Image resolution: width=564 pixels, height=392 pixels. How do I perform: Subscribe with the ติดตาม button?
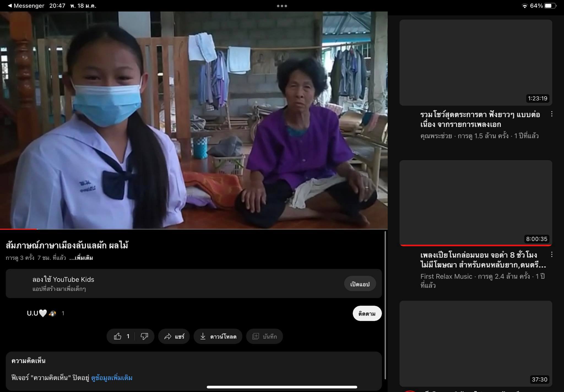pos(367,313)
